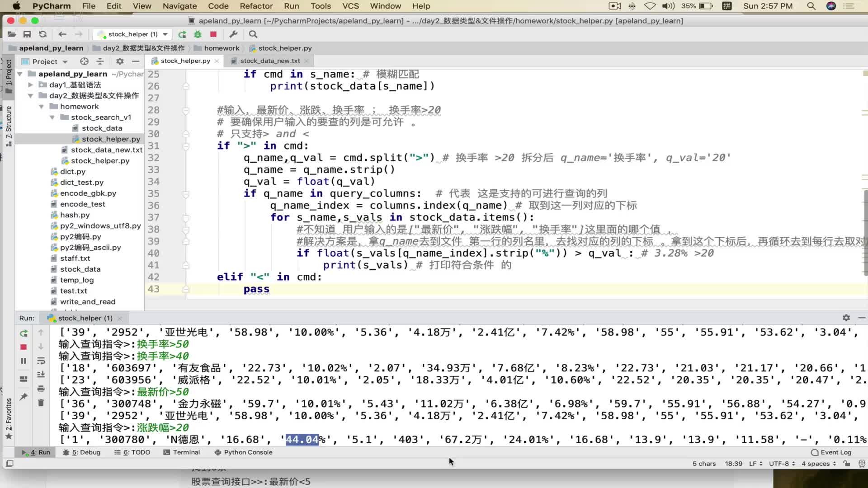Minimize the Run panel with the minus icon
The image size is (868, 488).
pyautogui.click(x=862, y=318)
